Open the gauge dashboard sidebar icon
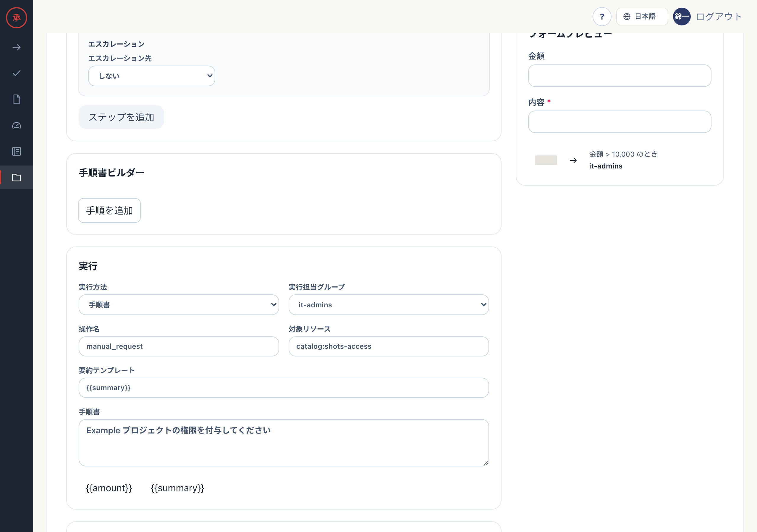Screen dimensions: 757x532 click(x=17, y=126)
